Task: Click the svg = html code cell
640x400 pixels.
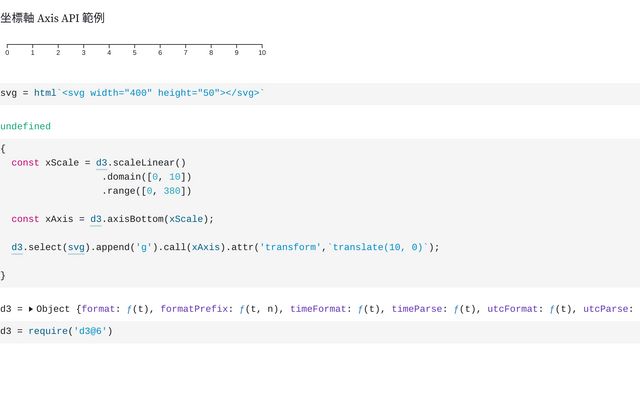Action: click(132, 93)
